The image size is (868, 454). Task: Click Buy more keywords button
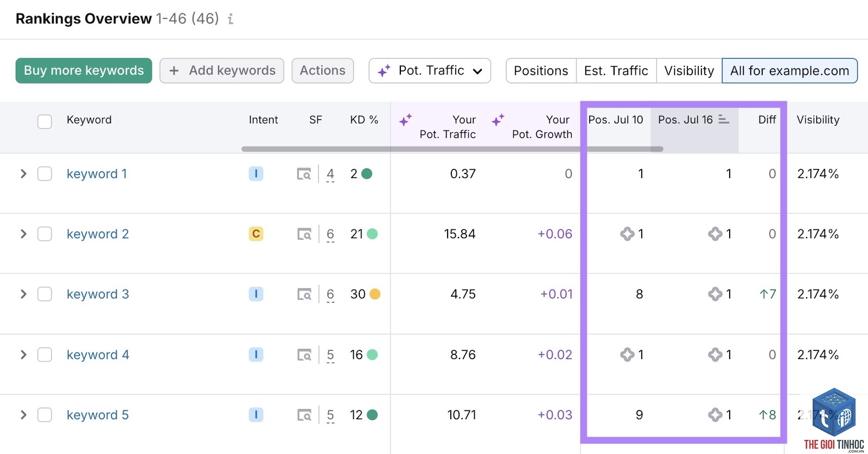pos(84,71)
